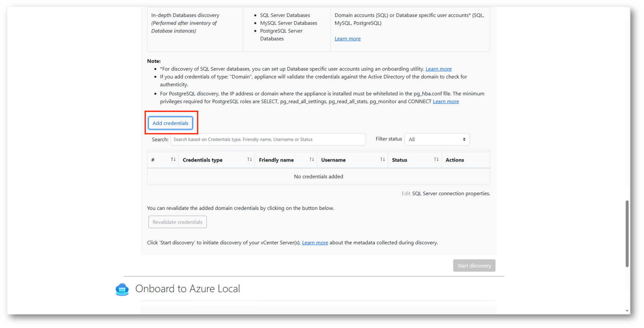Click the Onboard to Azure Local heading
644x328 pixels.
pyautogui.click(x=187, y=289)
